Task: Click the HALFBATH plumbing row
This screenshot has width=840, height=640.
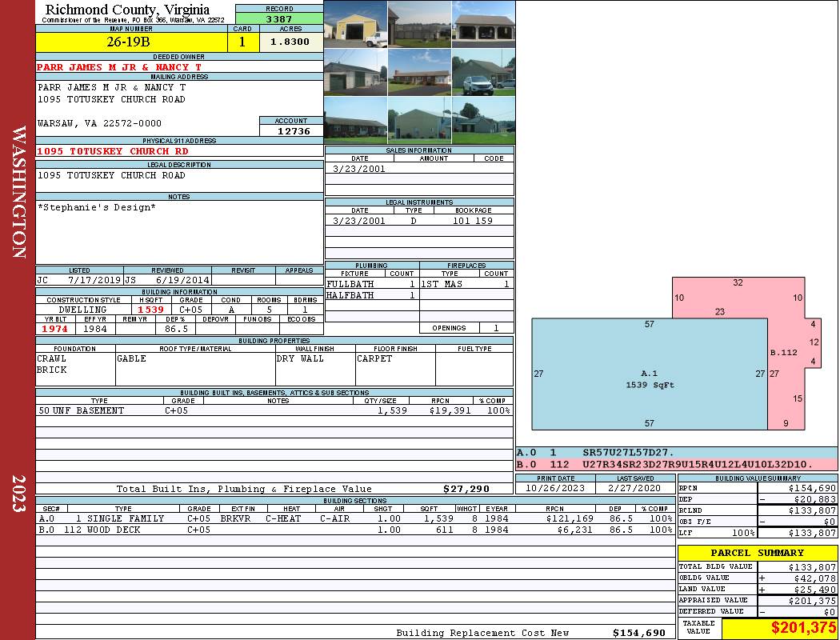Action: point(372,295)
